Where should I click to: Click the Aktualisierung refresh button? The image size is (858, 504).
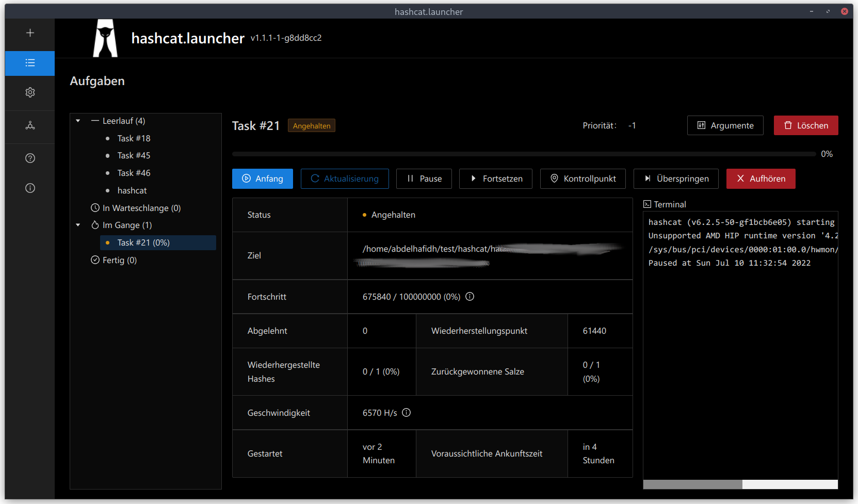coord(345,178)
